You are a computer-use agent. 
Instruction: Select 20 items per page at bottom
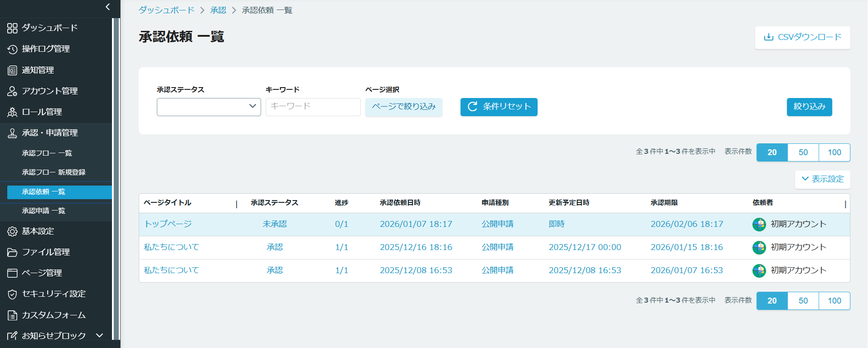tap(772, 301)
